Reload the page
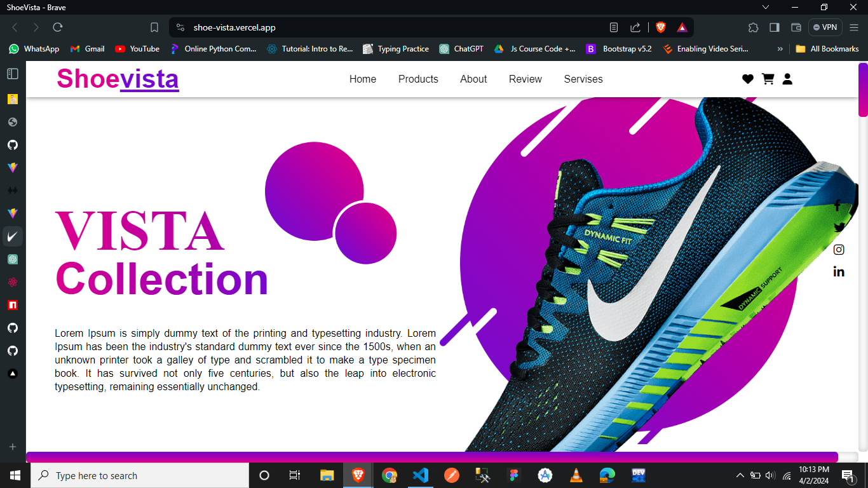 [58, 27]
